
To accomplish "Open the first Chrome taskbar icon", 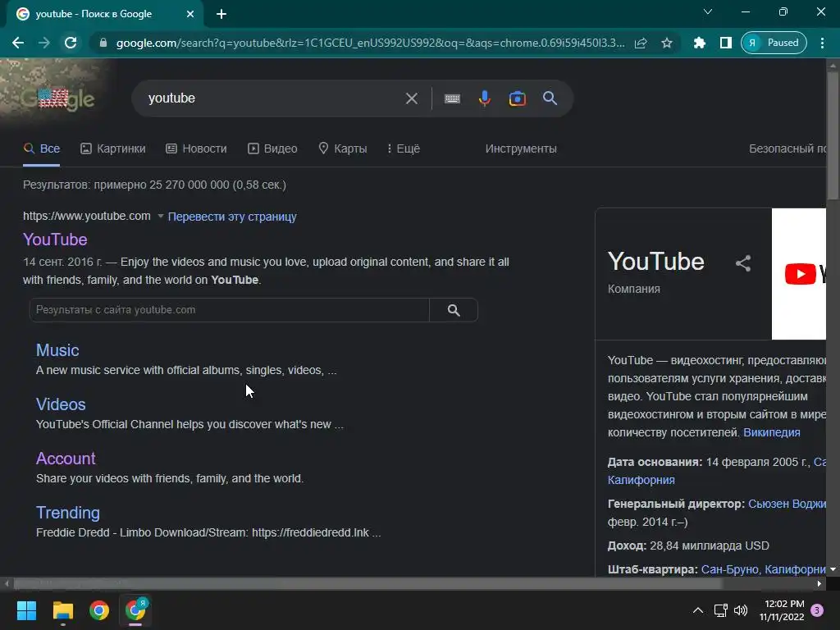I will [99, 610].
